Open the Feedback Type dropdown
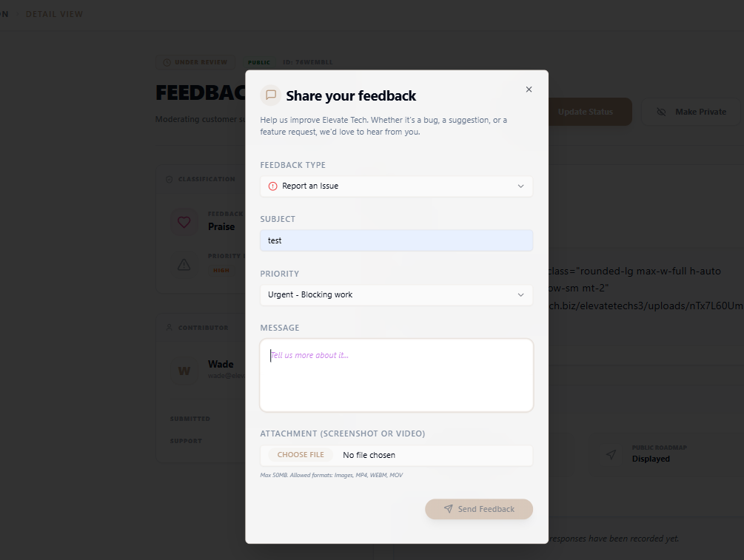The width and height of the screenshot is (744, 560). [x=396, y=186]
